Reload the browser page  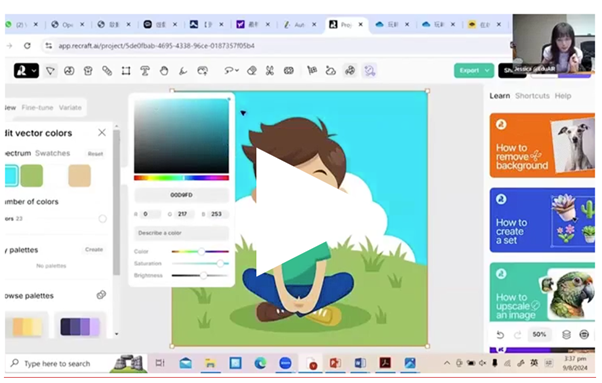pos(27,46)
